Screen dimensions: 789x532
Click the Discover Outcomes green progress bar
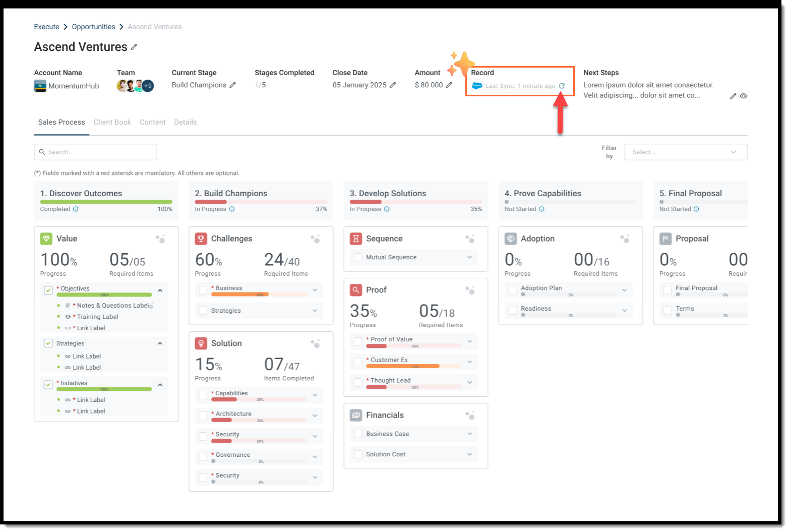[106, 202]
